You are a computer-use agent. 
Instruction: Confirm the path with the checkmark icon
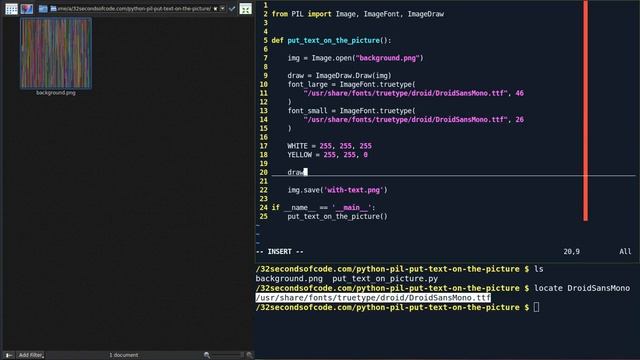pos(232,9)
